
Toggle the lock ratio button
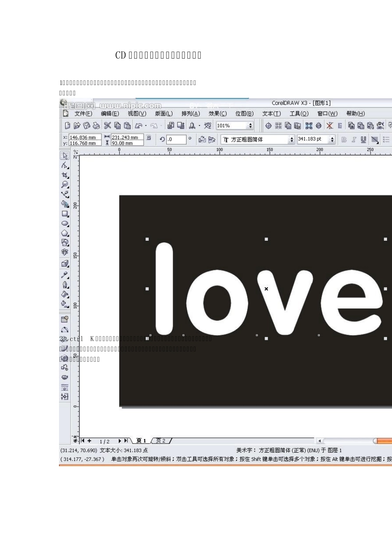coord(149,138)
